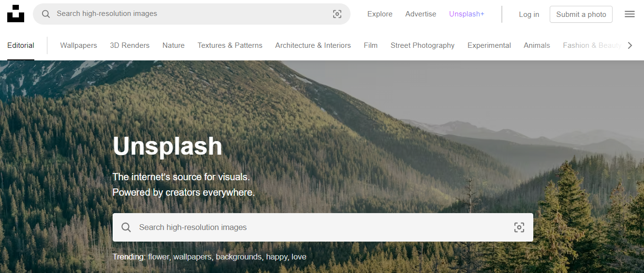Screen dimensions: 644x273
Task: Show more categories with right chevron
Action: [629, 45]
